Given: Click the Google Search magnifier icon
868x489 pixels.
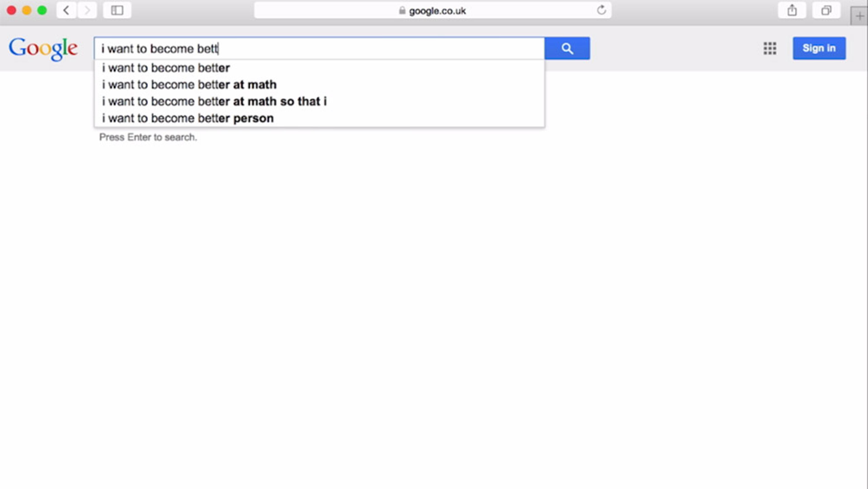Looking at the screenshot, I should coord(567,48).
